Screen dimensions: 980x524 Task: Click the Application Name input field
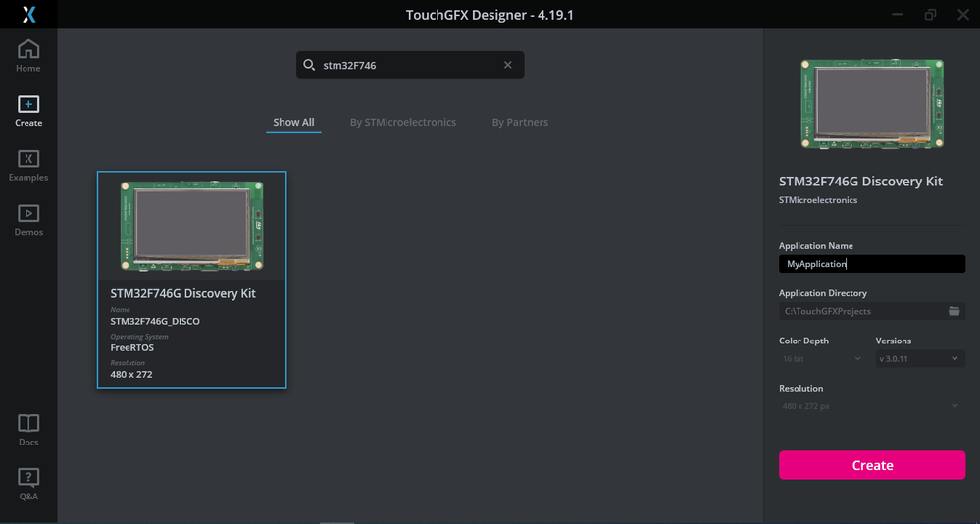tap(872, 264)
